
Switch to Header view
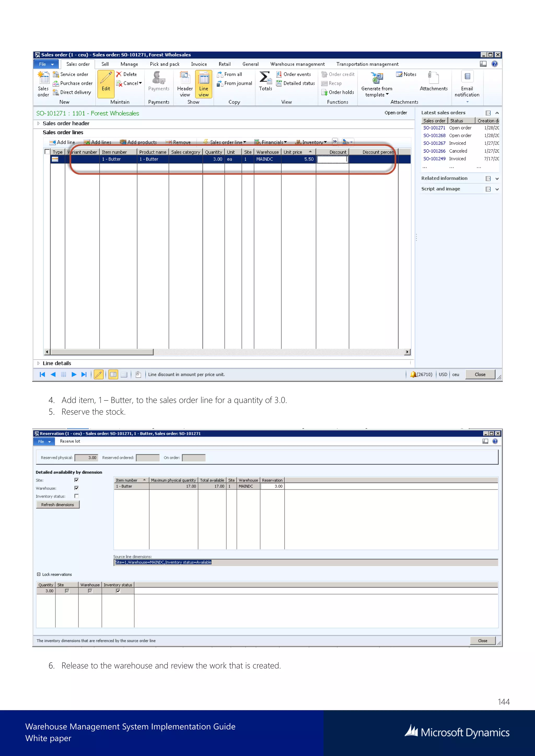tap(185, 84)
